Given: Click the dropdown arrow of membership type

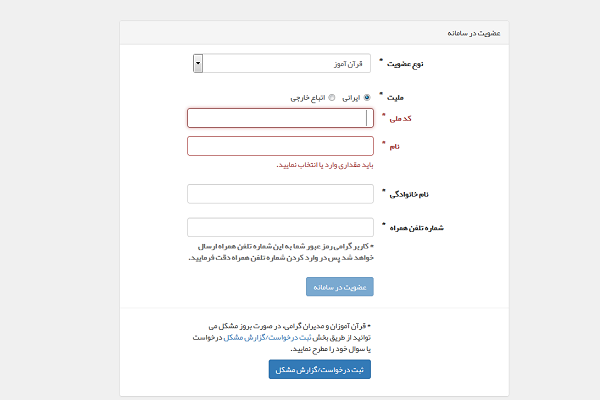Looking at the screenshot, I should point(198,64).
